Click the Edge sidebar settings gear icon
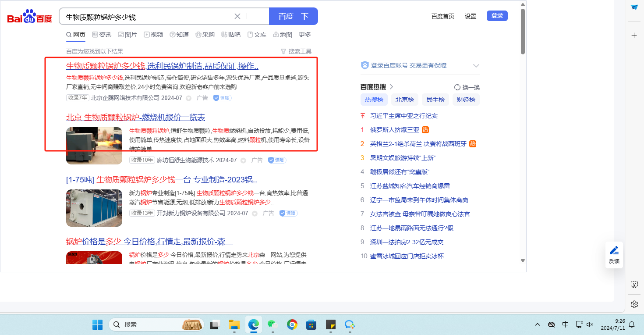 (634, 304)
